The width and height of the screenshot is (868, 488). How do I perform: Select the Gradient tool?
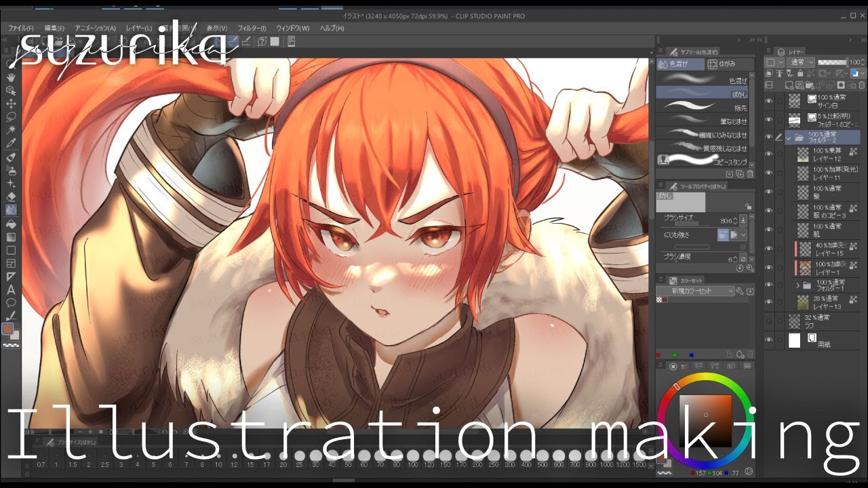click(x=11, y=237)
